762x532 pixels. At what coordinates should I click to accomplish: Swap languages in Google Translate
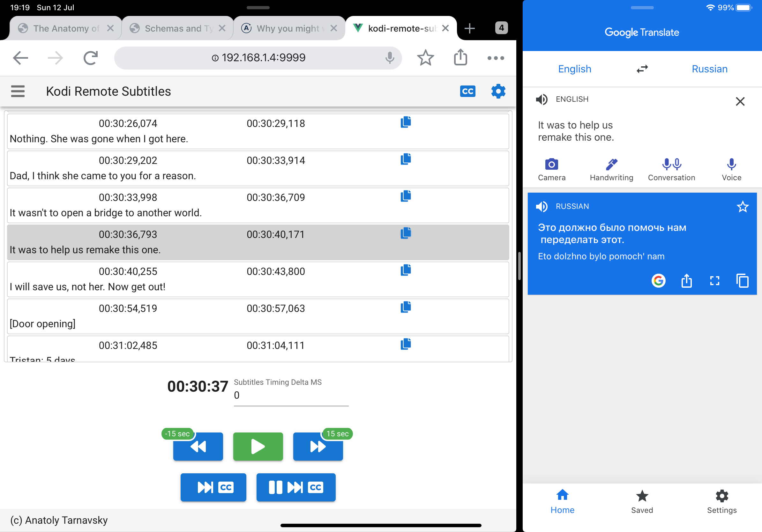[642, 69]
